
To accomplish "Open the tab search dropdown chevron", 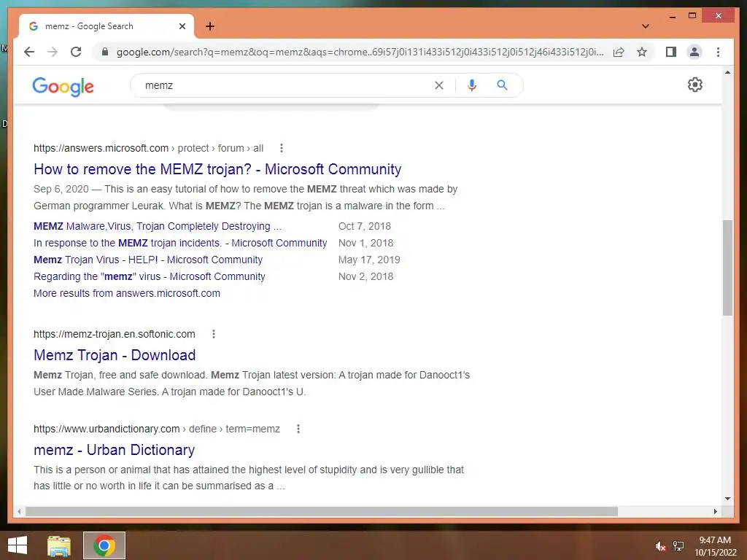I will tap(646, 26).
